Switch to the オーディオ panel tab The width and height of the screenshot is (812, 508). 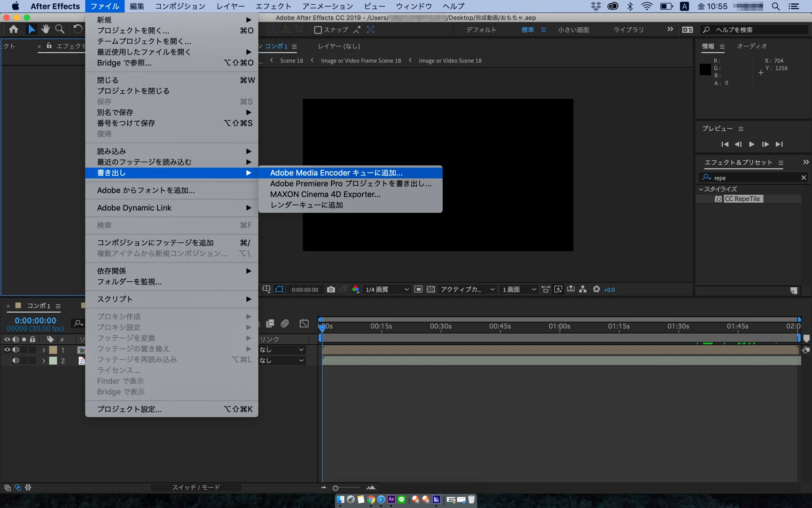tap(751, 46)
